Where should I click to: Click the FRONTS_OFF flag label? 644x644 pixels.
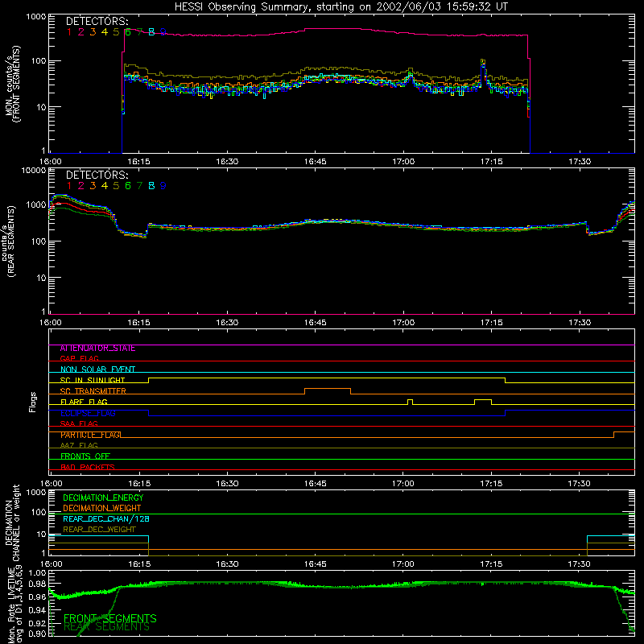point(85,456)
